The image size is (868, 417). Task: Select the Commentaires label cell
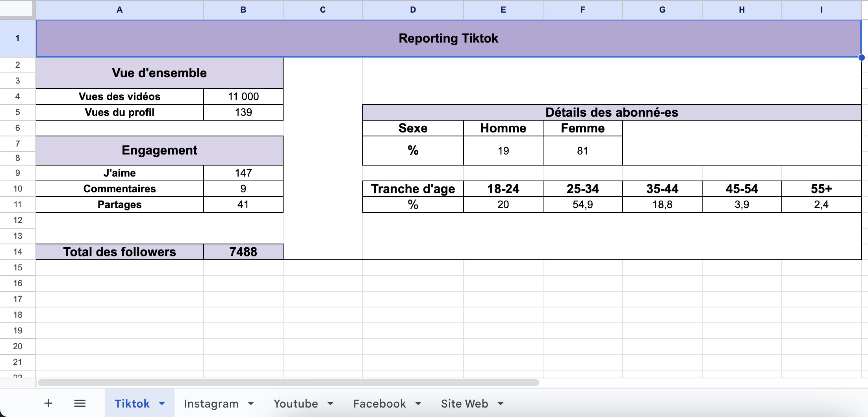click(120, 189)
